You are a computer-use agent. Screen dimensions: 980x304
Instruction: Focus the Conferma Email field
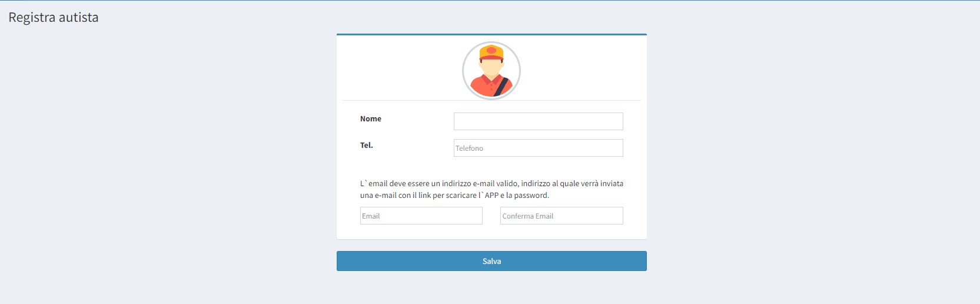click(x=561, y=216)
